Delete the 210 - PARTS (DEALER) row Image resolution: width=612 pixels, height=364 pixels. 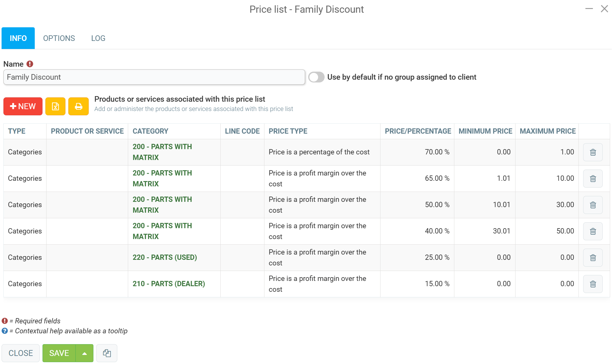(593, 284)
